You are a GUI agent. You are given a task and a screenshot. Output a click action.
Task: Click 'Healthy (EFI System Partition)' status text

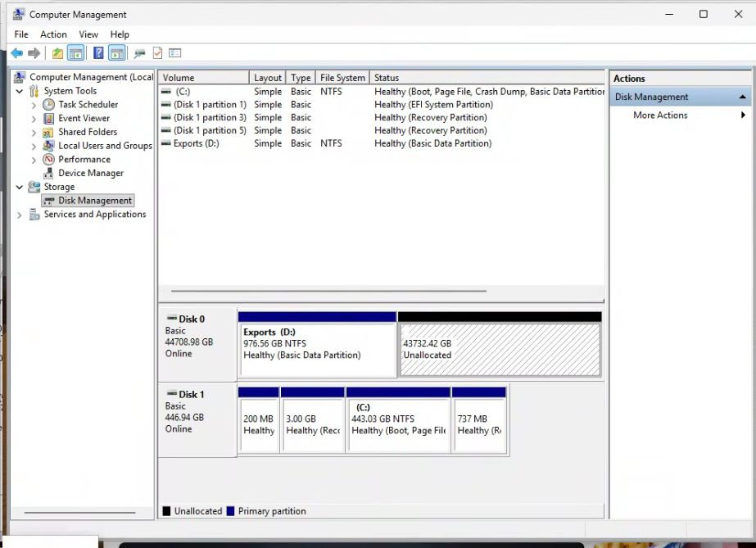(x=433, y=105)
